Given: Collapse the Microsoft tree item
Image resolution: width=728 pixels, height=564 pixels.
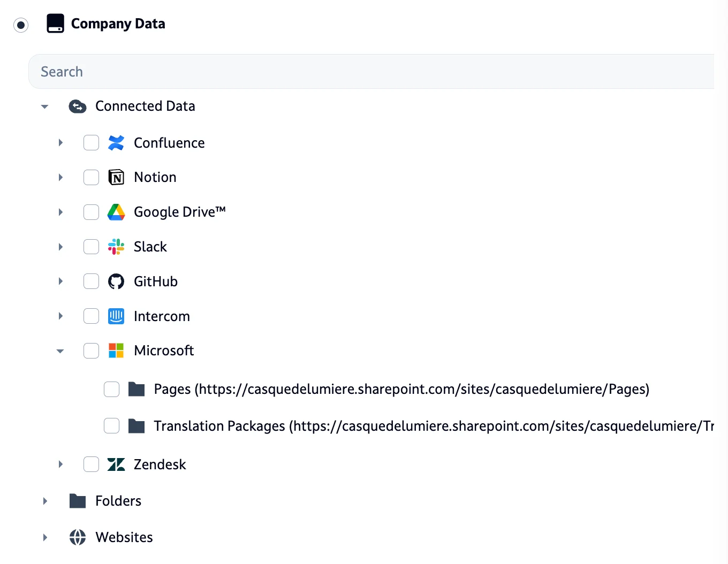Looking at the screenshot, I should tap(60, 350).
